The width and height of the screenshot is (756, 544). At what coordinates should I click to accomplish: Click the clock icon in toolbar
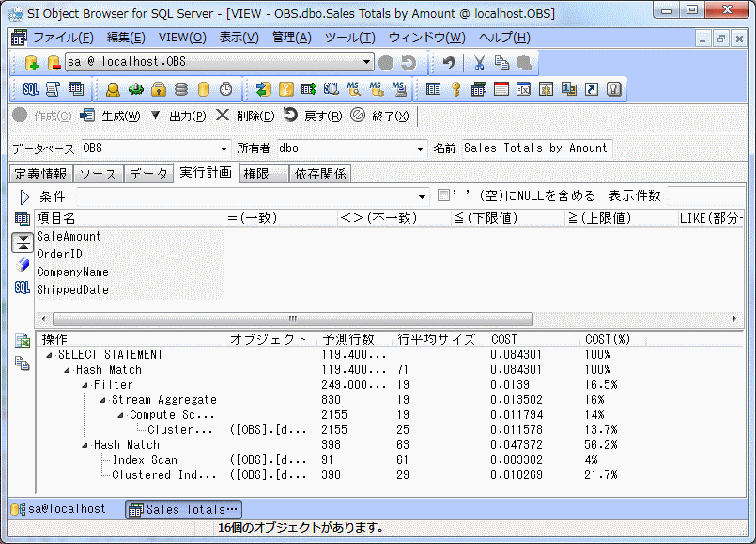[x=225, y=89]
